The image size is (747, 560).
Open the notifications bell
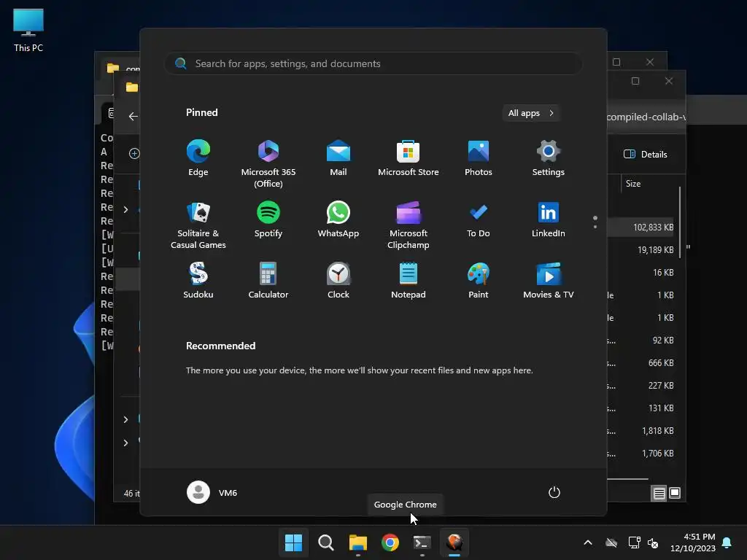(727, 542)
